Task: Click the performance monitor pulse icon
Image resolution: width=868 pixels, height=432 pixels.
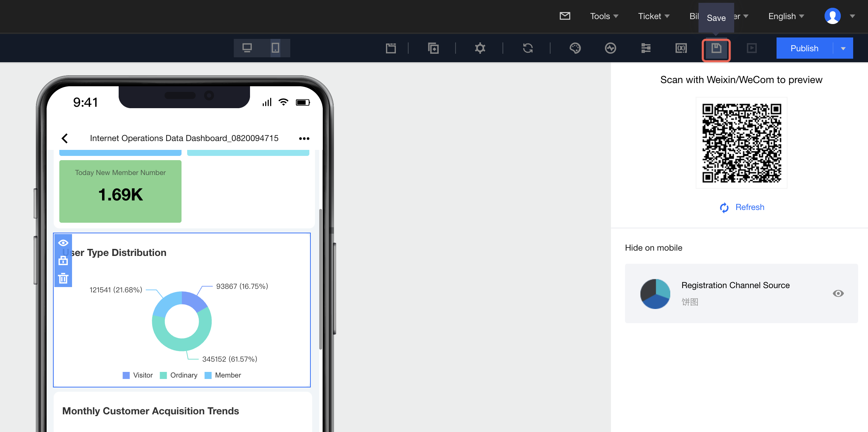Action: [610, 48]
